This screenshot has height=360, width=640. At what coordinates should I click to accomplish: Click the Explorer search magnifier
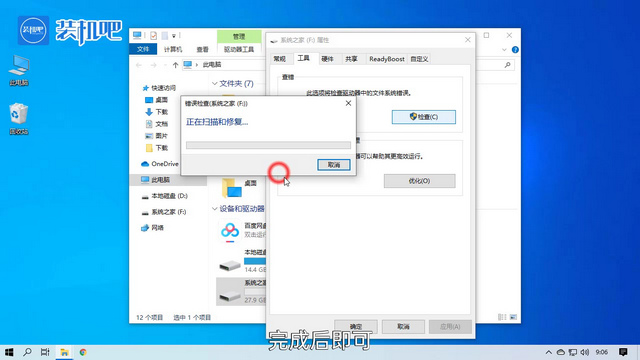click(x=507, y=65)
